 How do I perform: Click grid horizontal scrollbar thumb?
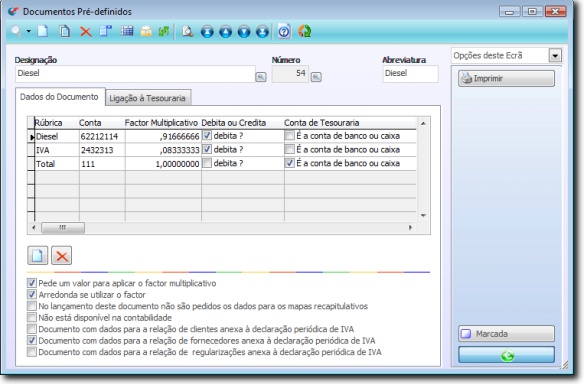[x=63, y=227]
